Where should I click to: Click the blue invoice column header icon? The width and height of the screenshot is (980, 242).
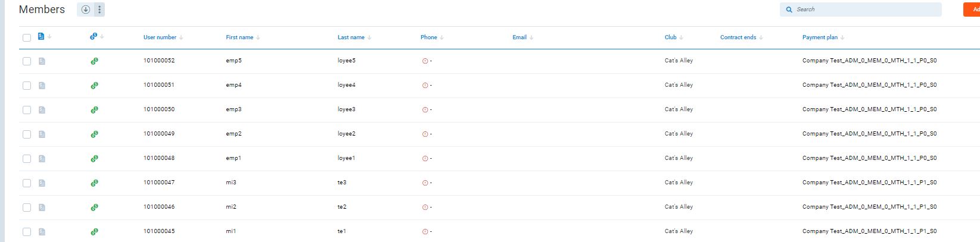point(41,37)
